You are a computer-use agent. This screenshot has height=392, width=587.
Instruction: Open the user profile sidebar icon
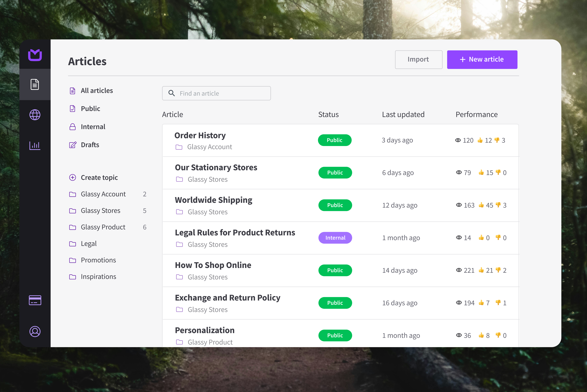pos(35,331)
